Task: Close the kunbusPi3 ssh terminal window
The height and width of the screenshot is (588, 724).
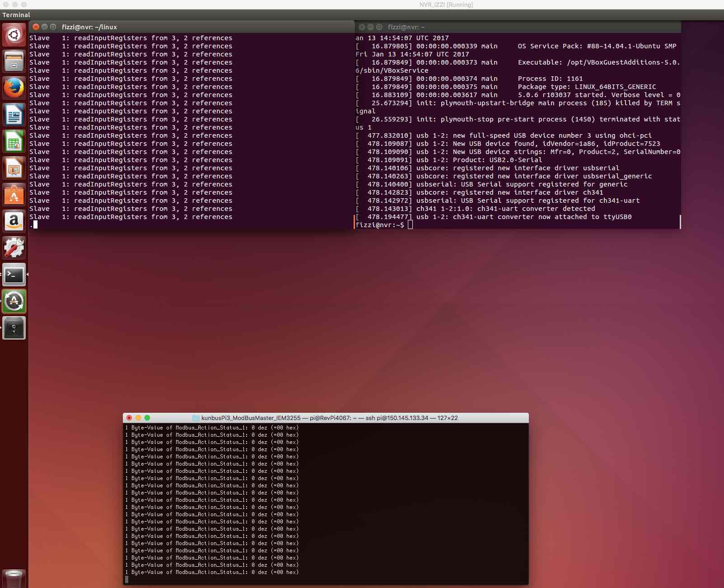Action: pyautogui.click(x=129, y=418)
